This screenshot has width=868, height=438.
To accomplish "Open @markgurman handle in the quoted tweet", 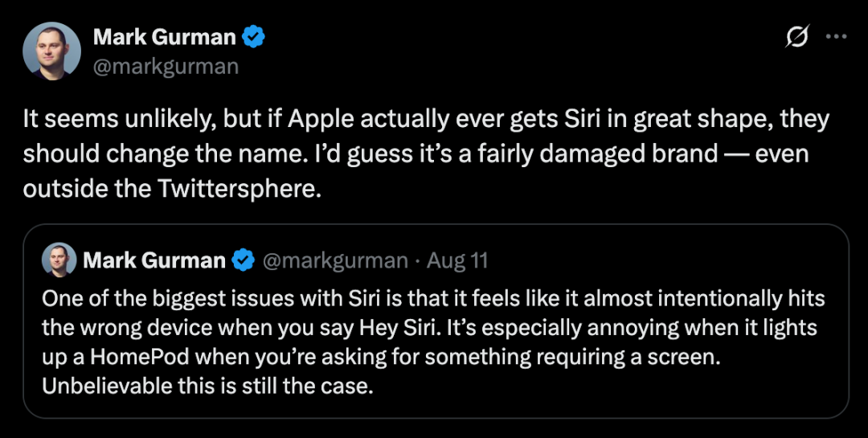I will point(335,260).
